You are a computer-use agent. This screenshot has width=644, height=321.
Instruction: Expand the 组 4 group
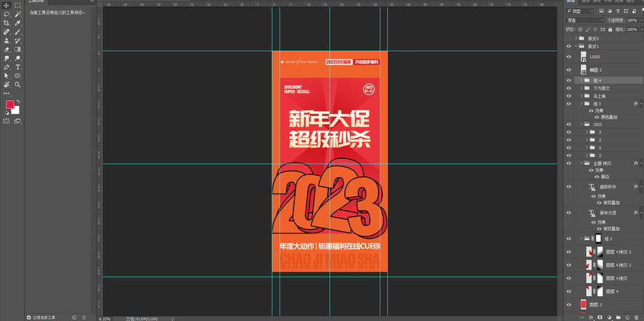click(581, 80)
